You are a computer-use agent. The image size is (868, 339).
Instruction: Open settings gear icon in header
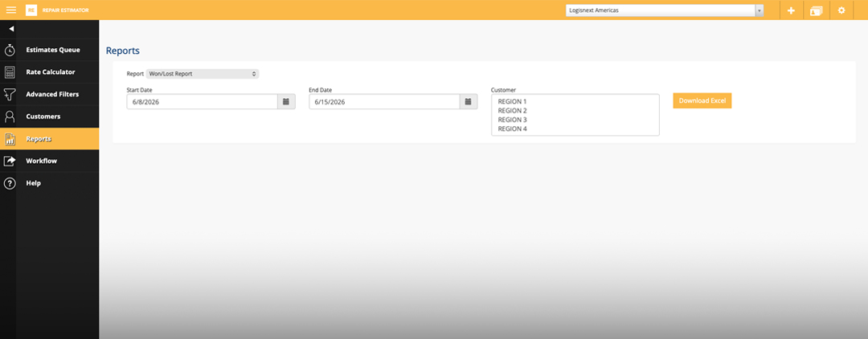point(841,10)
